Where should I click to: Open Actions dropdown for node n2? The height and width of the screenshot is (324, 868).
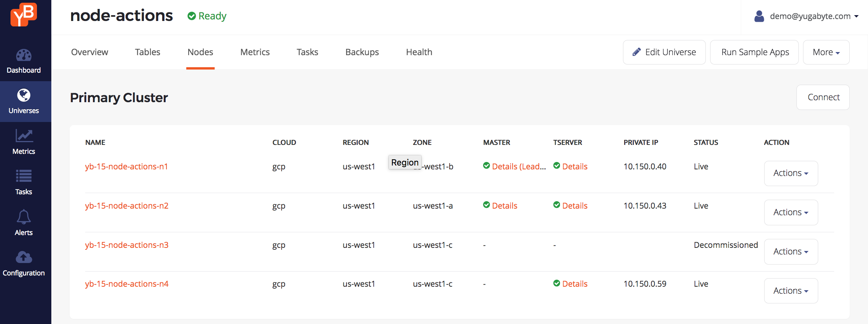pyautogui.click(x=791, y=213)
